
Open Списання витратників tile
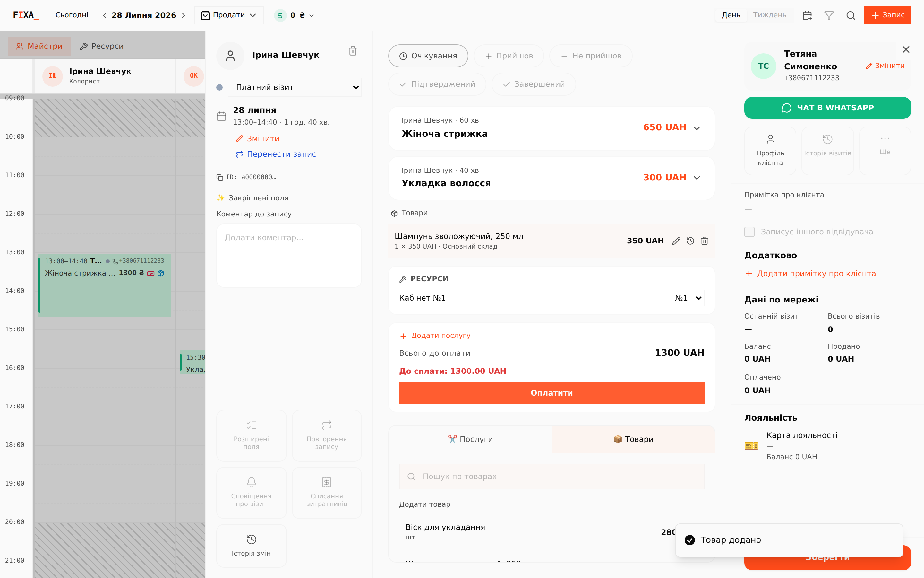click(327, 492)
